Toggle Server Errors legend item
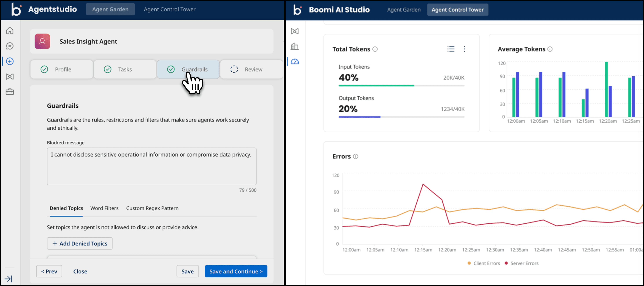The image size is (644, 286). click(x=521, y=263)
